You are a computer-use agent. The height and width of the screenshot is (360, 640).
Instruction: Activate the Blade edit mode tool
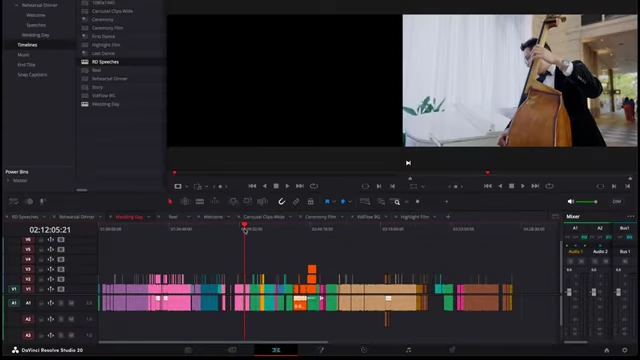point(200,201)
